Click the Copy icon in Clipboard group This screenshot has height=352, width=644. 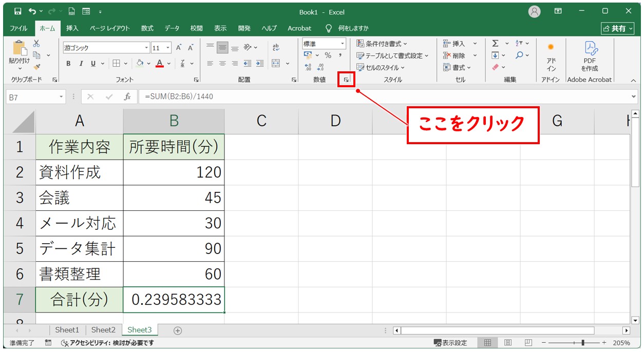(36, 55)
